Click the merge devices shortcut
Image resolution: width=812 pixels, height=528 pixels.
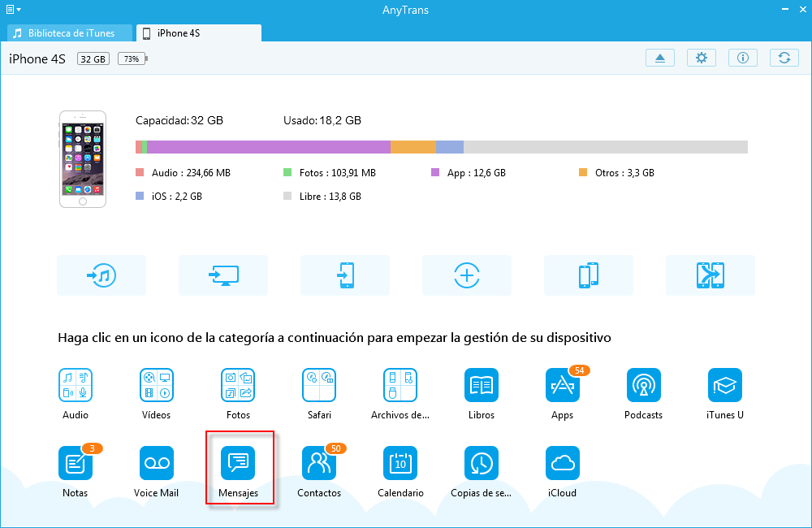[710, 275]
